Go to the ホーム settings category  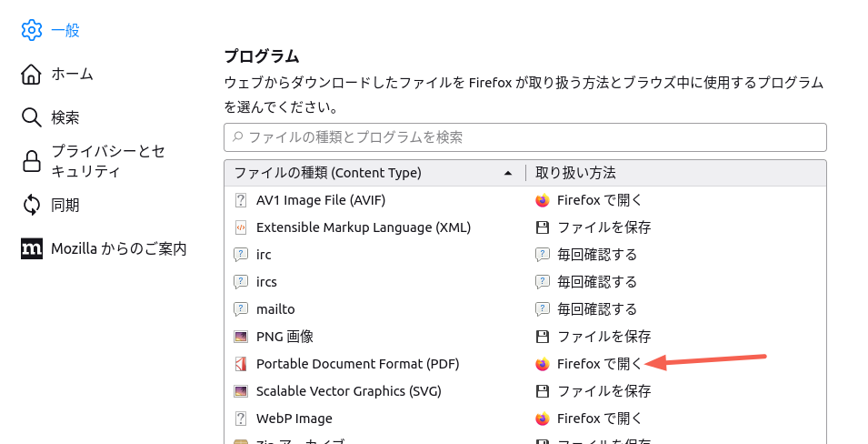click(x=72, y=74)
